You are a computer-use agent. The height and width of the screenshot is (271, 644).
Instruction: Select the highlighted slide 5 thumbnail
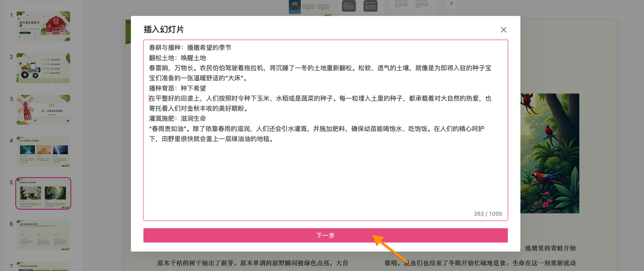coord(43,194)
